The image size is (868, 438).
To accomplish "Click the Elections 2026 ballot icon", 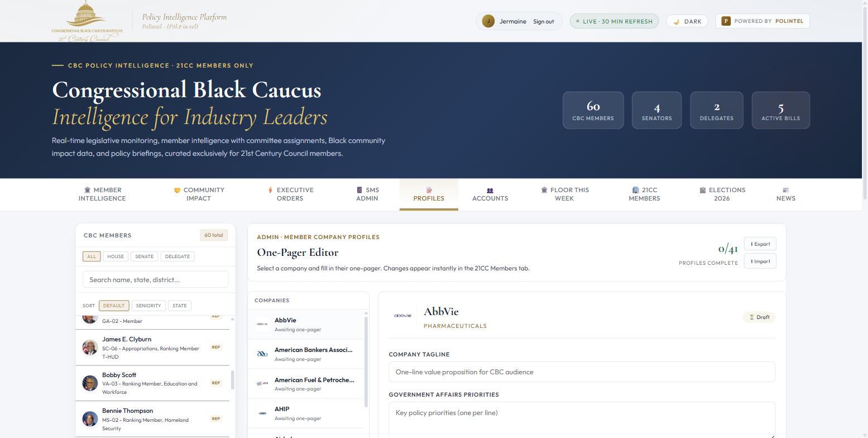I will 703,190.
